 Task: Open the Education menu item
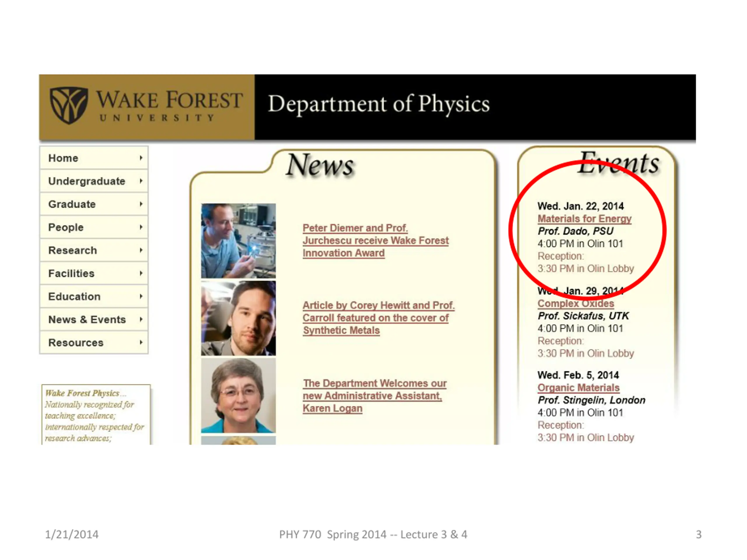click(74, 296)
